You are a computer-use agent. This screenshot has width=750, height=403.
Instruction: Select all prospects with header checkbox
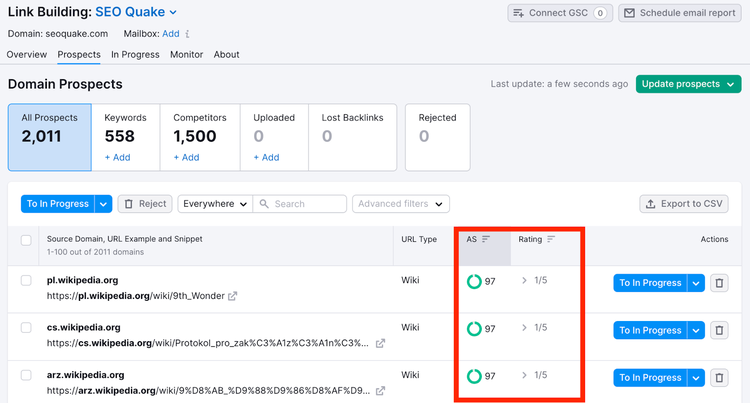(x=26, y=240)
